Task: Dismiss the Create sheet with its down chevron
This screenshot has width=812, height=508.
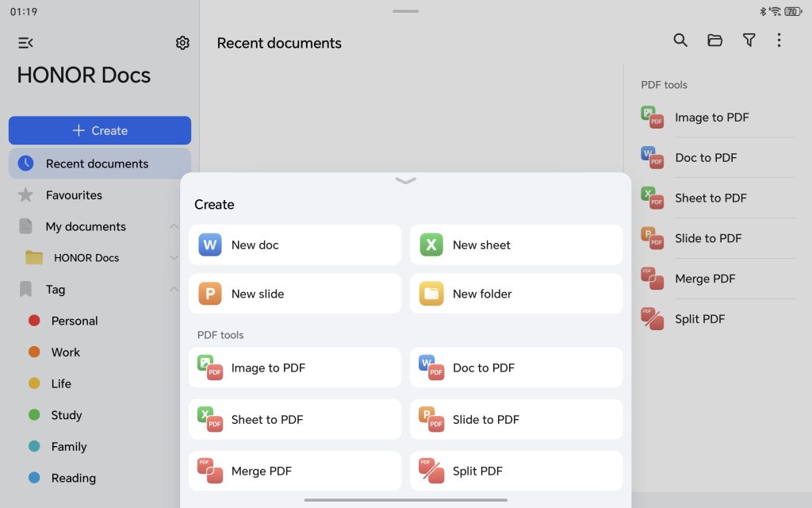Action: 405,181
